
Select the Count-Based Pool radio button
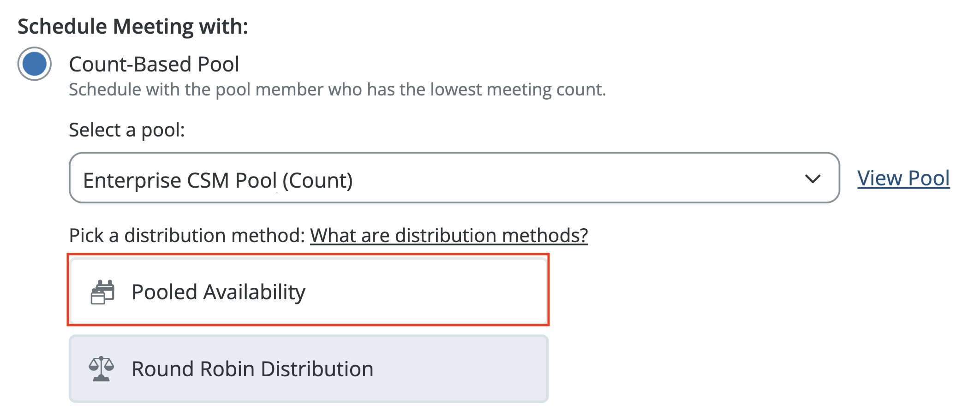[x=35, y=64]
